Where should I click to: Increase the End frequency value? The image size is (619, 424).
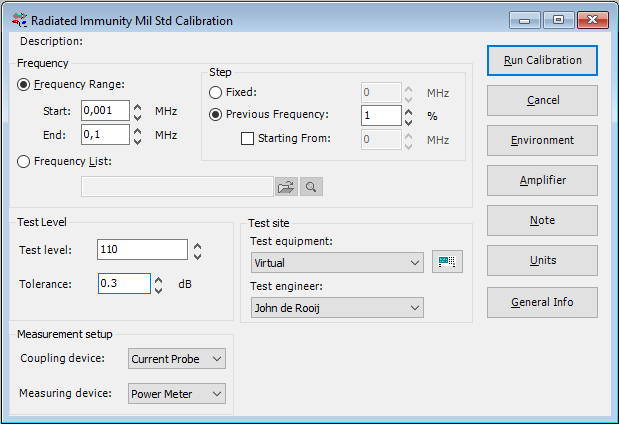pos(137,131)
